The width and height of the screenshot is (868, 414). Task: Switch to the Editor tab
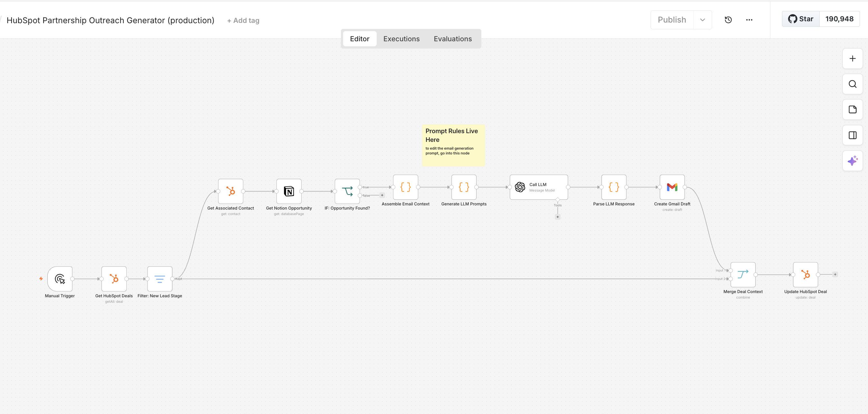coord(360,39)
